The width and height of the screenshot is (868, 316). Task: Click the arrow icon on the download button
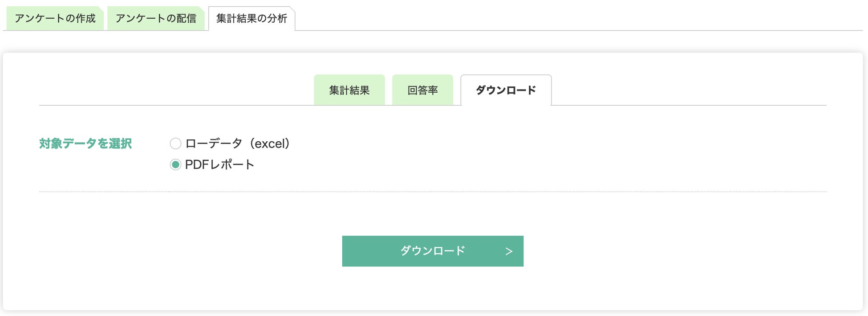(x=509, y=251)
